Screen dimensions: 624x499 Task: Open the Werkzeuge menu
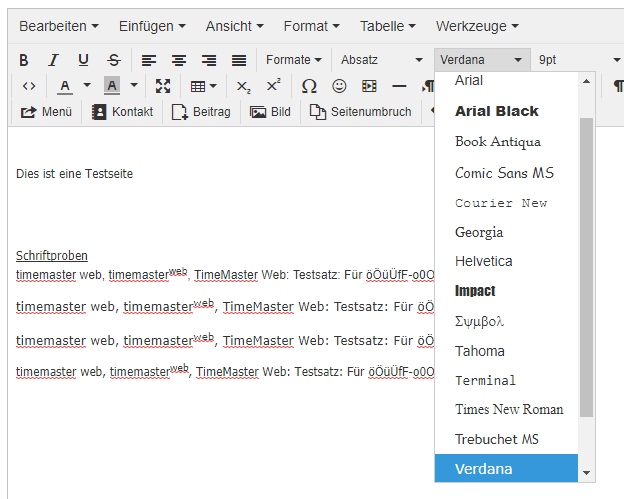[476, 25]
